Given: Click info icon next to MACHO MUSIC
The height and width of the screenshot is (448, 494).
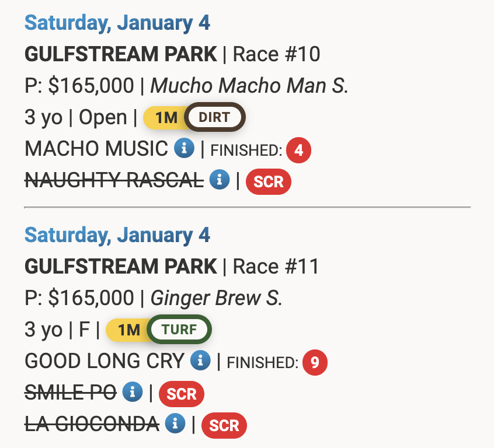Looking at the screenshot, I should coord(184,149).
